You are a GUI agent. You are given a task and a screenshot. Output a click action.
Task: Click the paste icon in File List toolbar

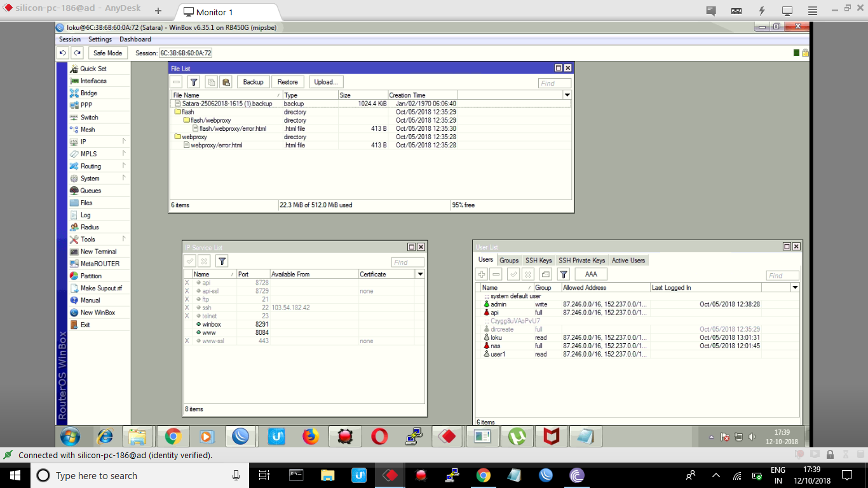226,82
